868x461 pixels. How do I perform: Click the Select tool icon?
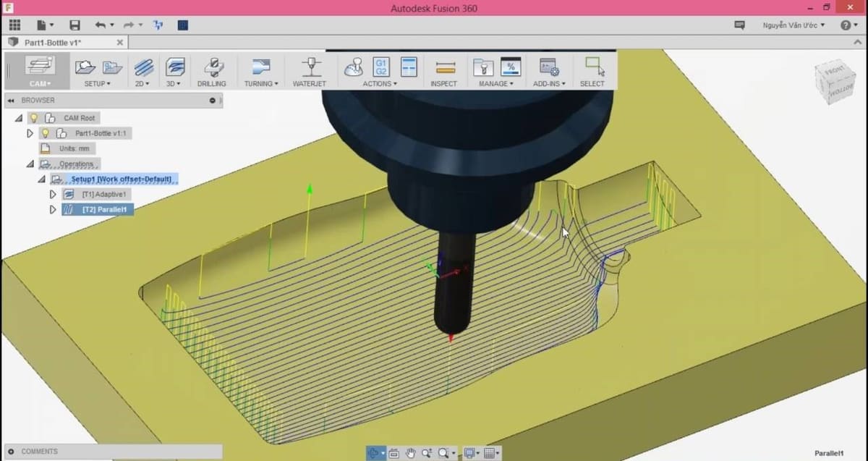[594, 67]
